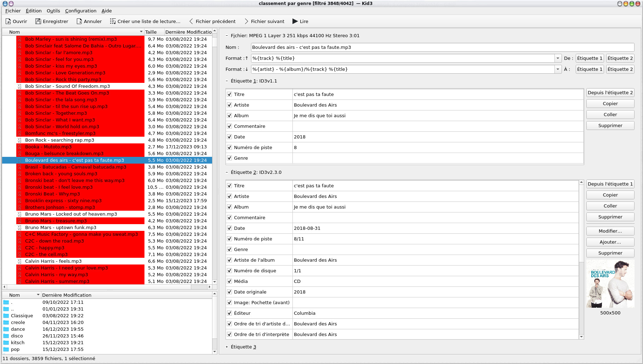643x364 pixels.
Task: Click Depuis l'étiquette 1 button
Action: [610, 184]
